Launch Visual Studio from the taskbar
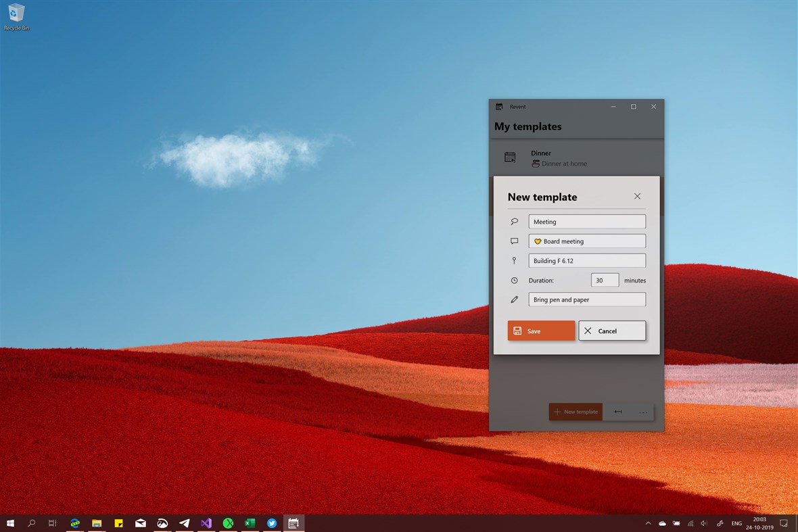The image size is (798, 532). (x=206, y=523)
